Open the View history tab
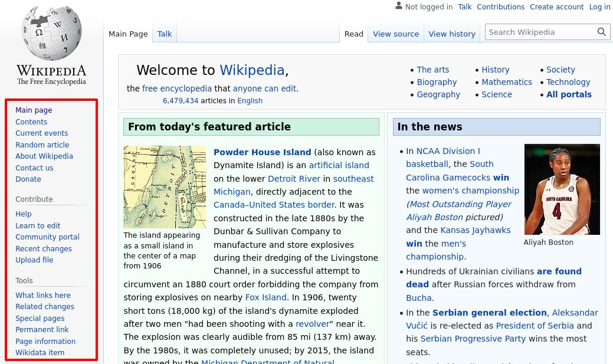Screen dimensions: 613x364 pos(452,34)
